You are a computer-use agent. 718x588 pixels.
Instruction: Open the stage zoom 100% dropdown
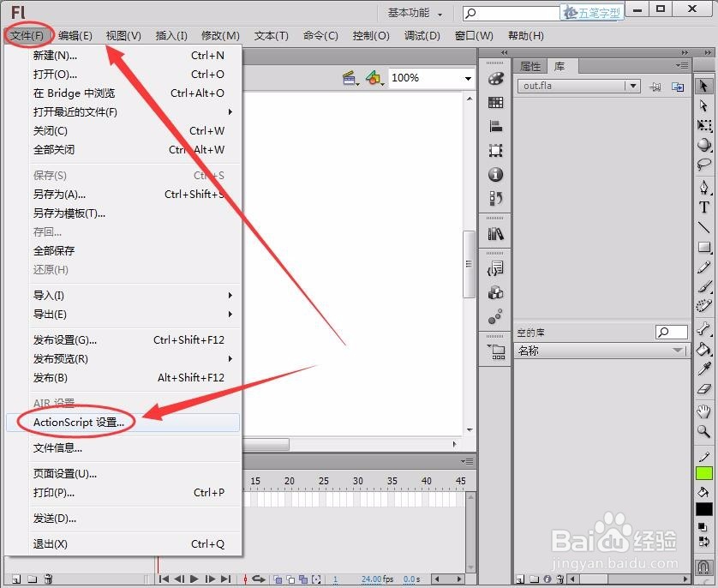[468, 78]
